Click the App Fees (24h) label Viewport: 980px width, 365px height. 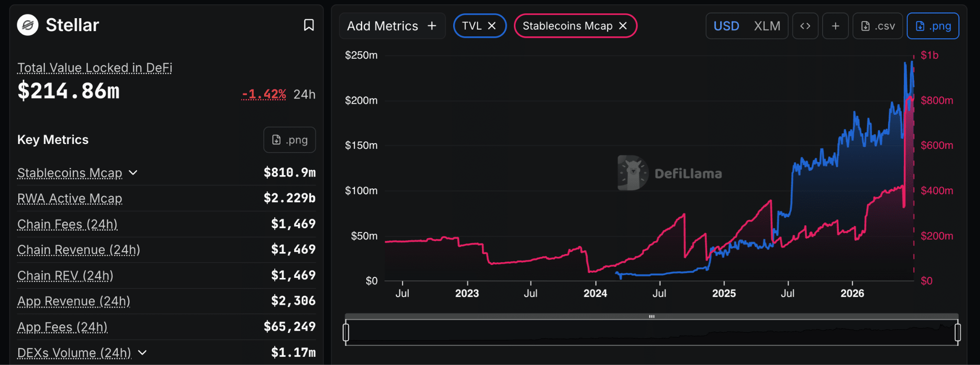click(x=62, y=327)
